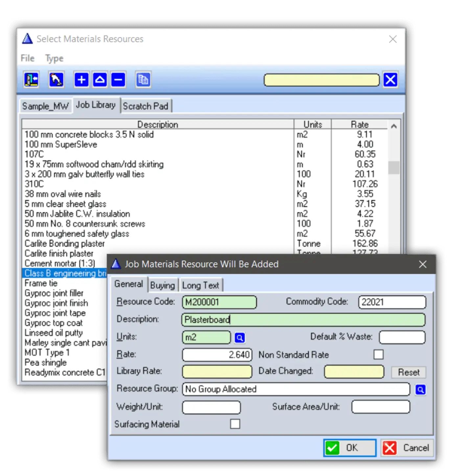Click the Weight/Unit field

[212, 407]
